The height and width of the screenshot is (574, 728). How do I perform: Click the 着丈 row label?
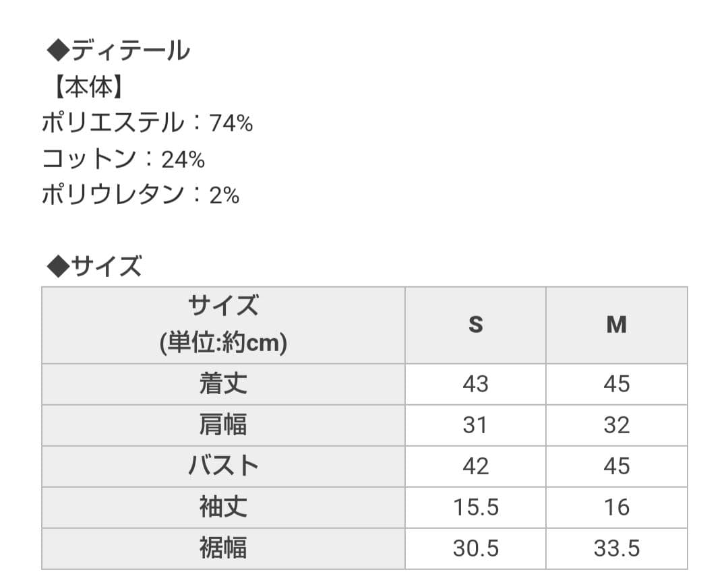pyautogui.click(x=223, y=384)
